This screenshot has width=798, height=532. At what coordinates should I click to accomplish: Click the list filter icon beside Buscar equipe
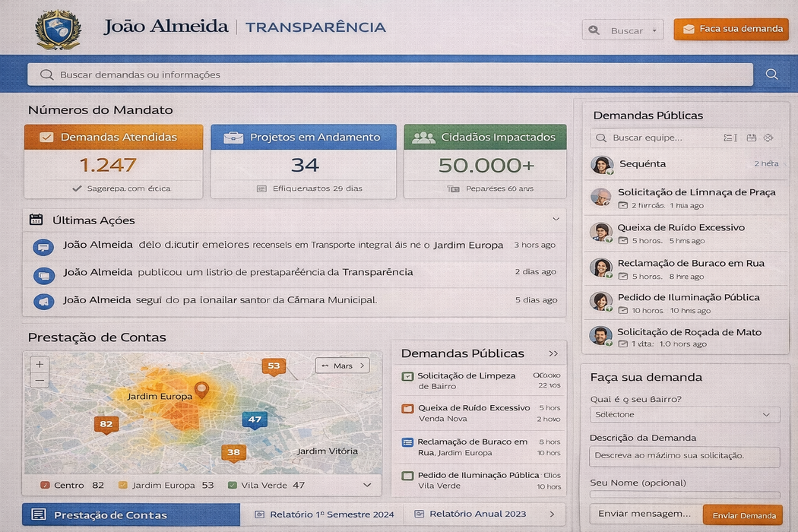click(x=730, y=138)
